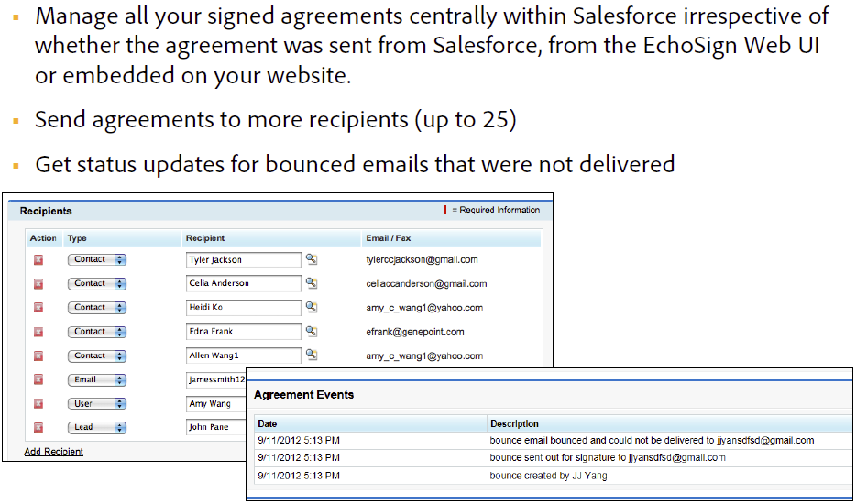Screen dimensions: 856x504
Task: Open lookup icon next to Edna Frank
Action: (x=312, y=331)
